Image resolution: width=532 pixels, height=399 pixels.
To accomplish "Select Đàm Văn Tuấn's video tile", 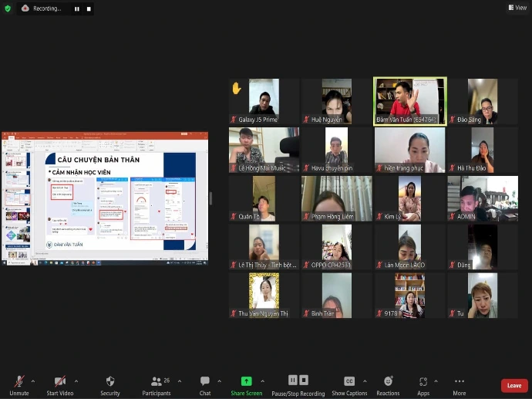I will [x=409, y=100].
